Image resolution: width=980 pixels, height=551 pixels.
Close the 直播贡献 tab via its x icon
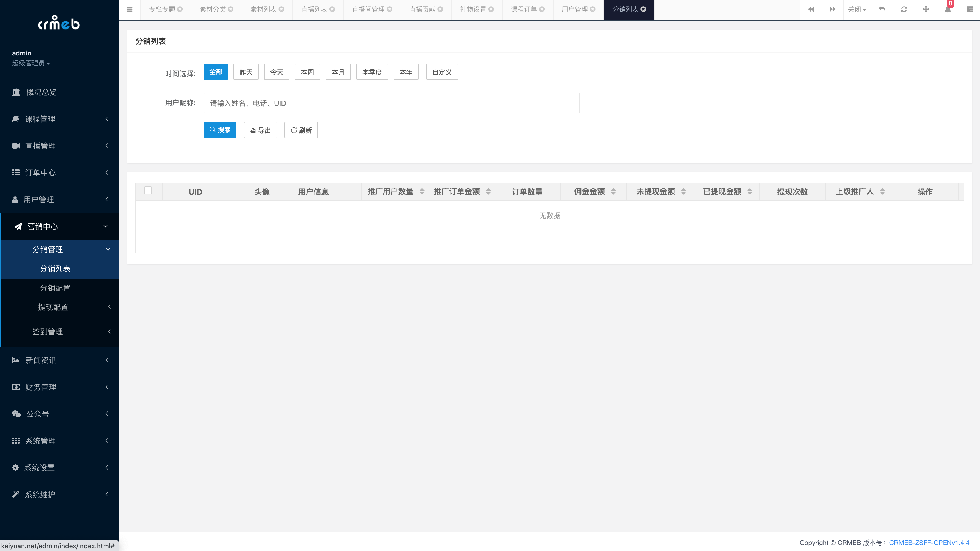(x=440, y=10)
